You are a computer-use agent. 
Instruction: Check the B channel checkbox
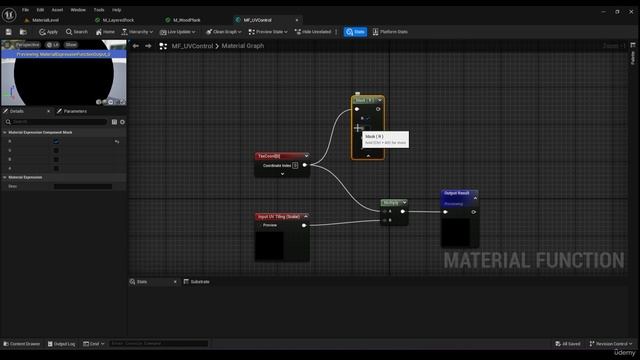pyautogui.click(x=56, y=160)
